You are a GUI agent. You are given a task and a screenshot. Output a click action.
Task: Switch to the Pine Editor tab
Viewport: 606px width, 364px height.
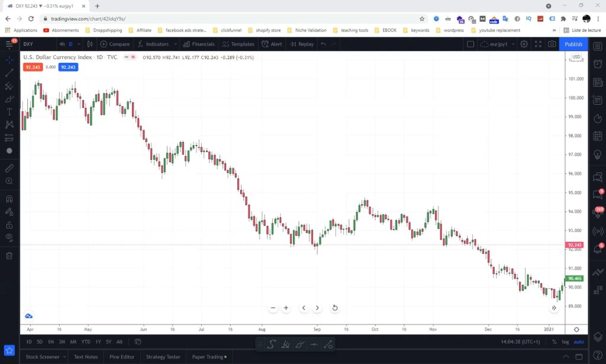pos(122,357)
